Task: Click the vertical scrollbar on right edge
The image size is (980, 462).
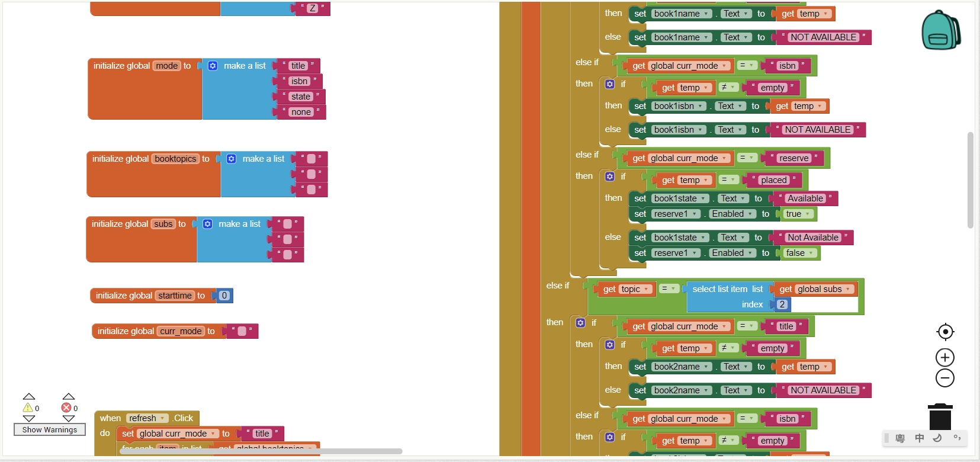Action: tap(970, 179)
